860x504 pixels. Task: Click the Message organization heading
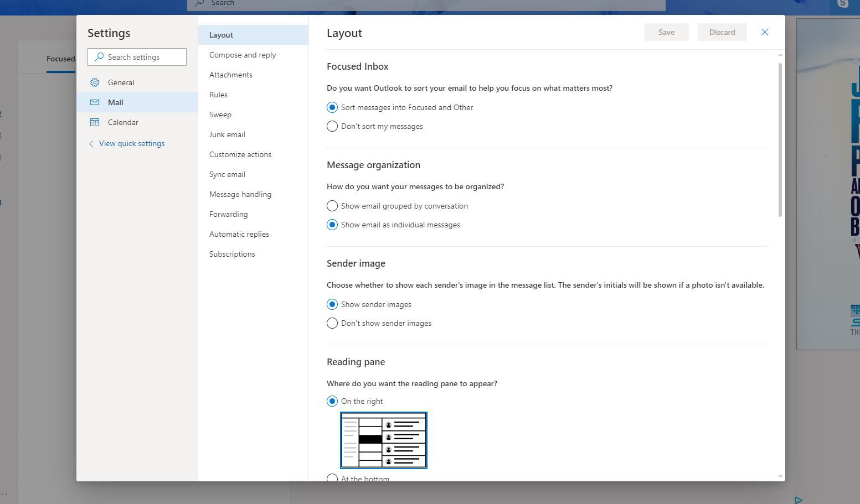pos(373,165)
